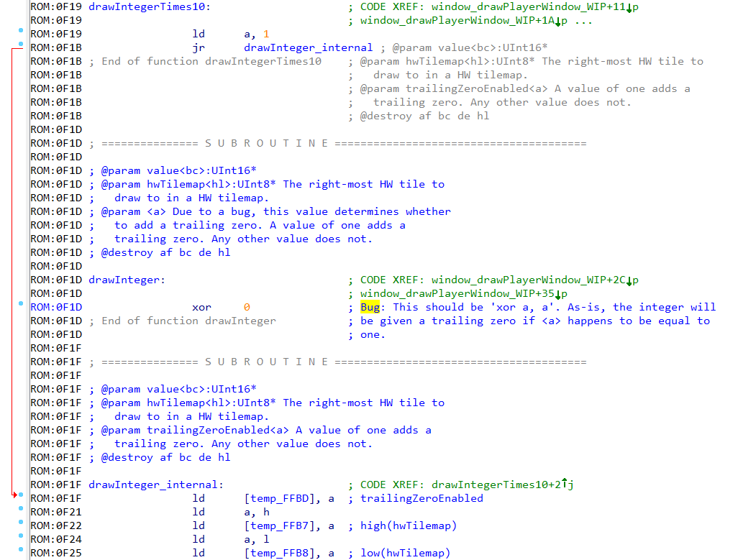Click the ld a, l instruction at ROM:0F24
Image resolution: width=738 pixels, height=560 pixels.
click(x=231, y=539)
